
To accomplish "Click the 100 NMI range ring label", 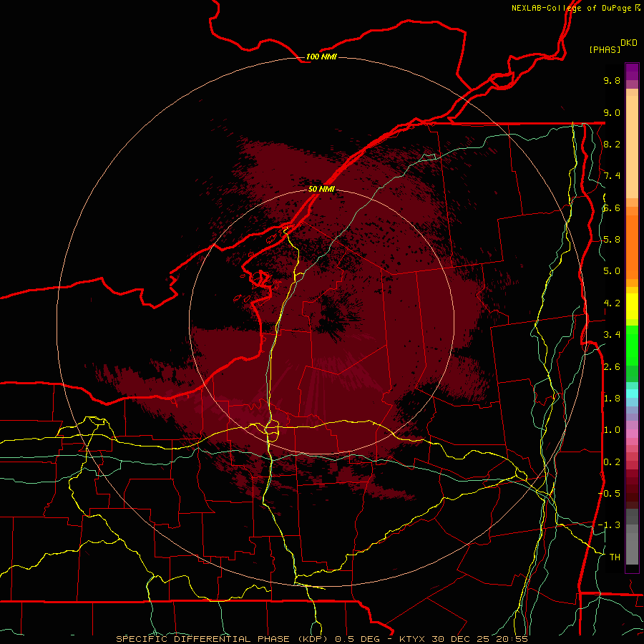I will click(321, 57).
